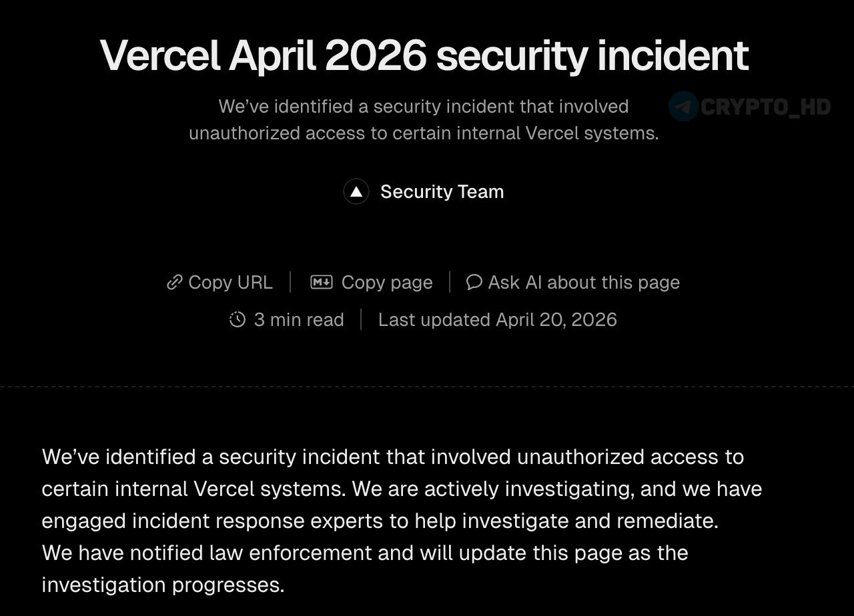Click the Vercel April 2026 security incident heading
Screen dimensions: 854x616
click(424, 55)
